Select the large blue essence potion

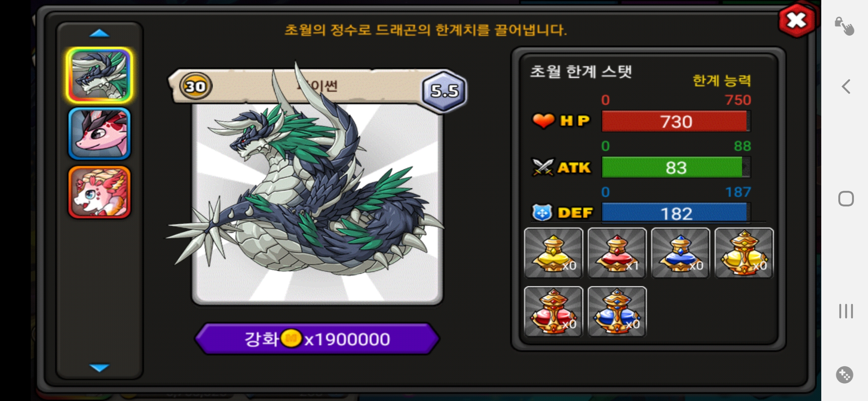(x=617, y=311)
